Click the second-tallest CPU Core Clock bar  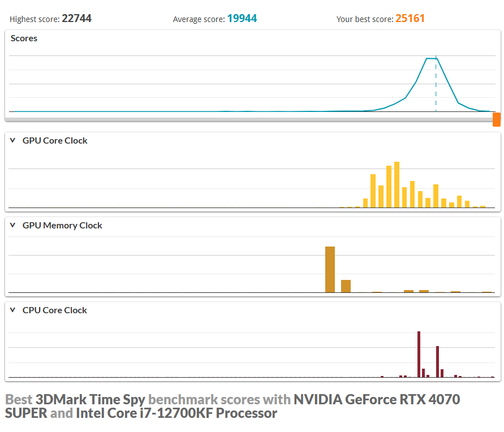point(437,362)
